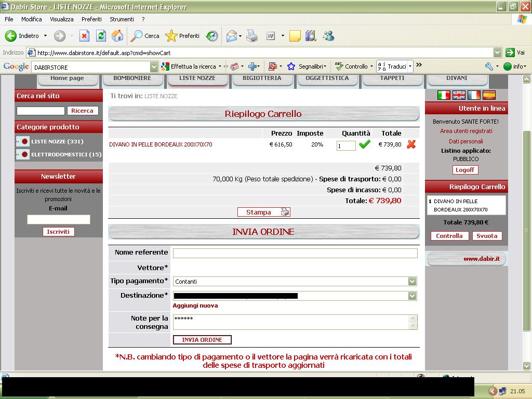Click the Aggiungi nuova link
Image resolution: width=532 pixels, height=399 pixels.
[195, 305]
